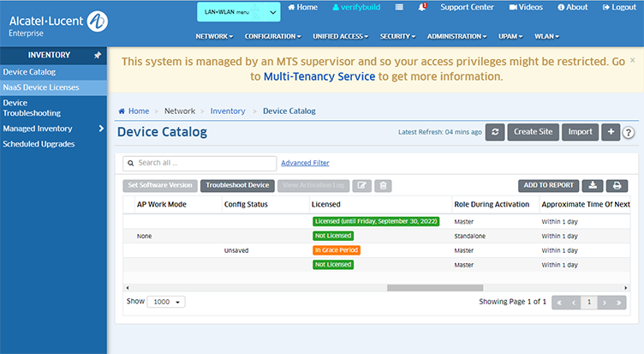Viewport: 644px width, 354px height.
Task: Open the LAN+WLAN menu dropdown
Action: pos(238,12)
